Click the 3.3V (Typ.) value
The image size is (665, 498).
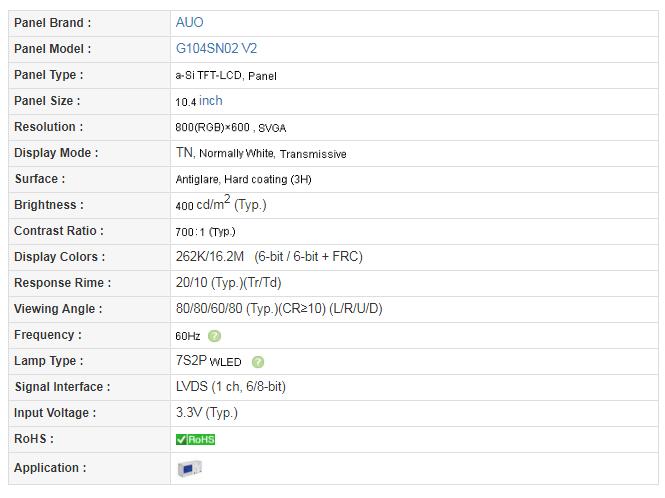[x=207, y=412]
